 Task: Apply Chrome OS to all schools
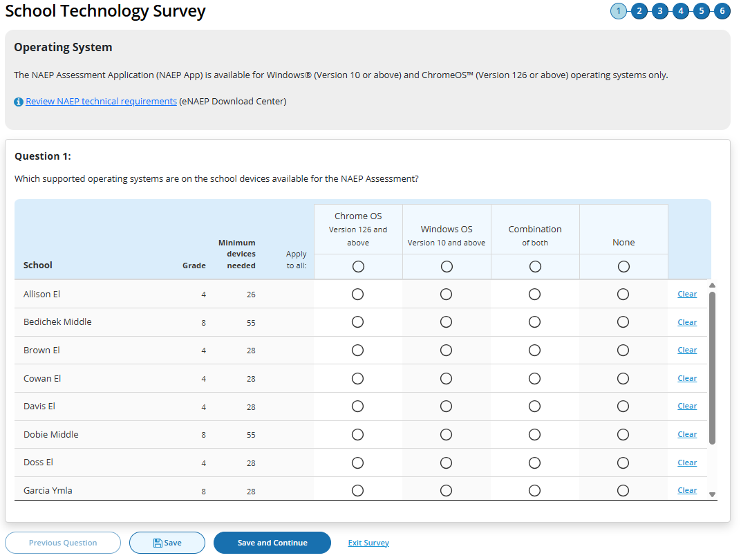[358, 267]
